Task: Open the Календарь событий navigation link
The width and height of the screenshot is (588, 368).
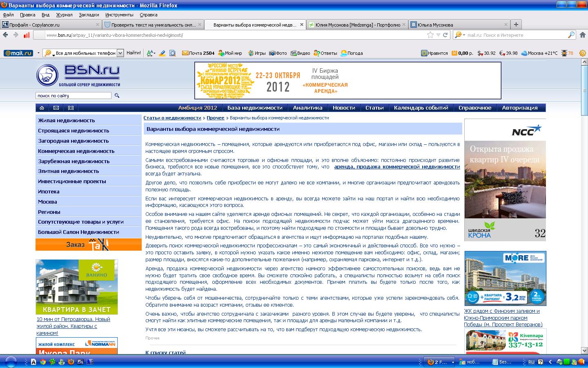Action: (x=421, y=108)
